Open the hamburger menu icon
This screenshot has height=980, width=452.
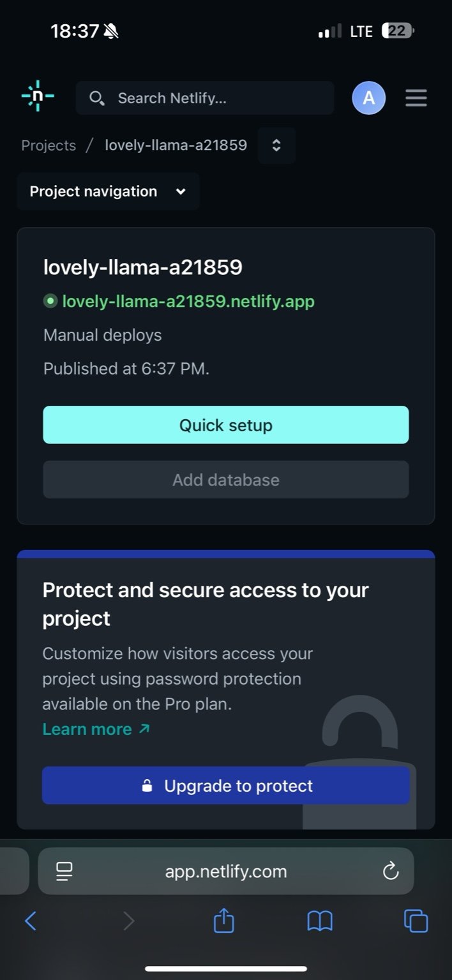[x=416, y=98]
